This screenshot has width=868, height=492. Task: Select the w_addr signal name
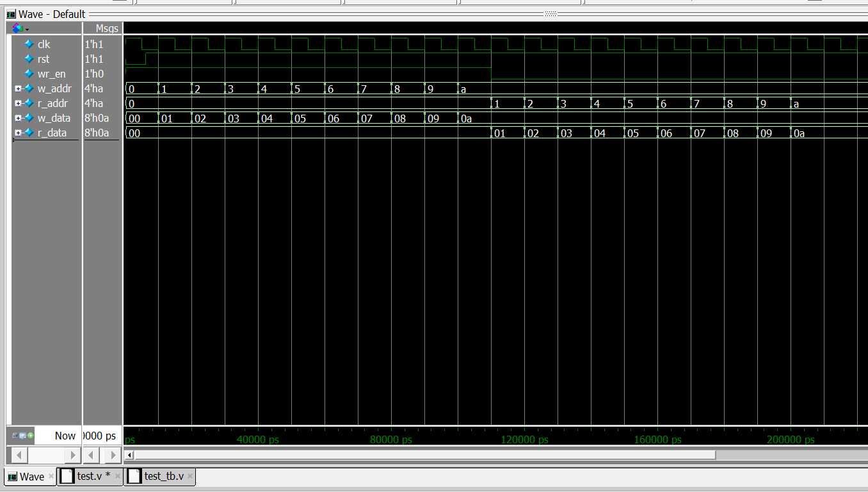tap(54, 88)
